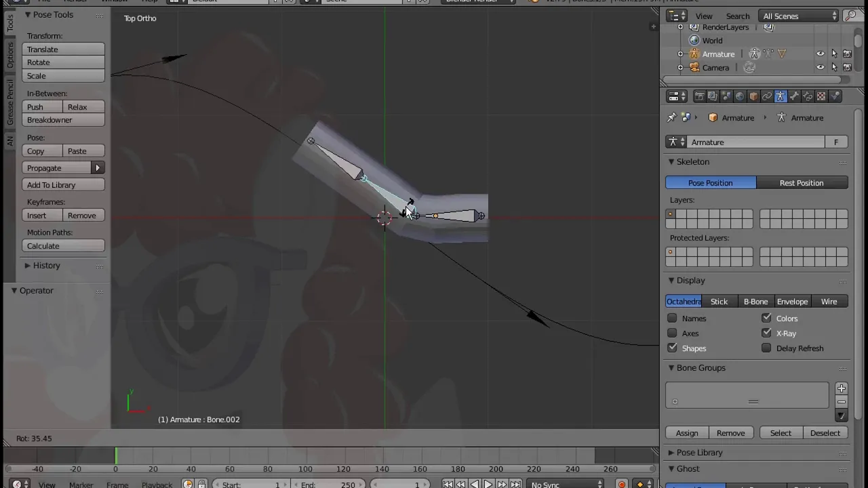This screenshot has width=868, height=488.
Task: Open the Object properties tab (cube icon)
Action: click(753, 97)
